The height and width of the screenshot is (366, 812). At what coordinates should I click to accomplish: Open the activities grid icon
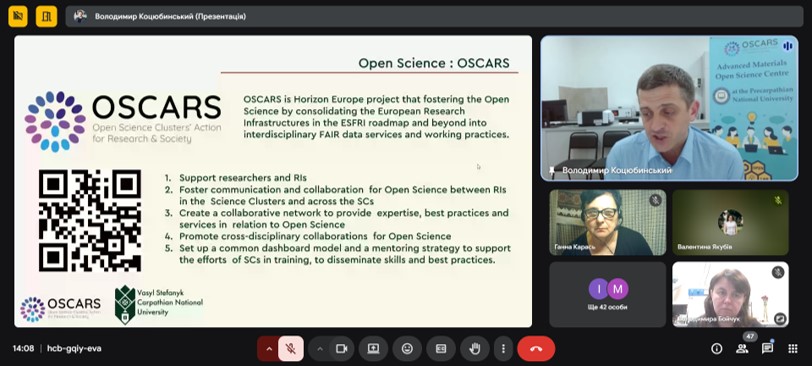click(793, 349)
